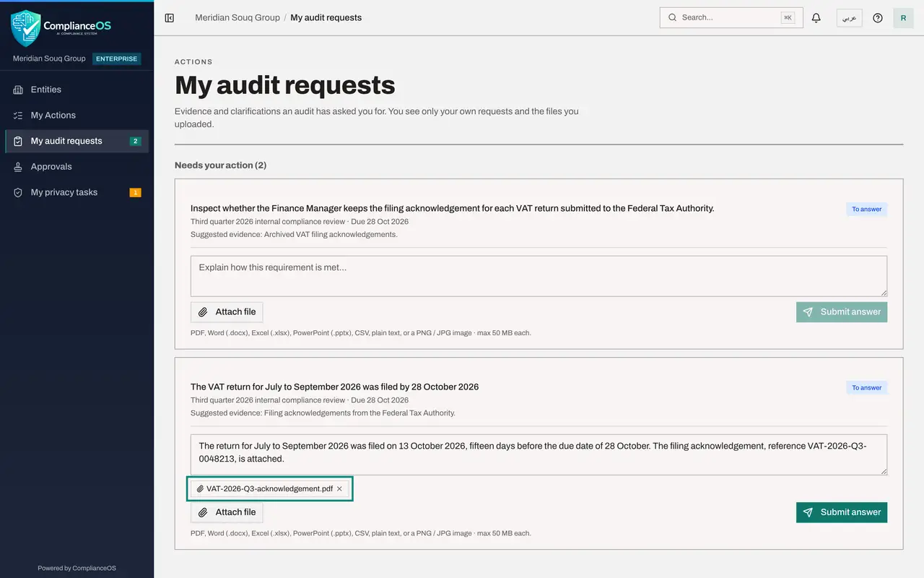Click Suggested evidence: Archived VAT filing acknowledgements
This screenshot has width=924, height=578.
(294, 235)
